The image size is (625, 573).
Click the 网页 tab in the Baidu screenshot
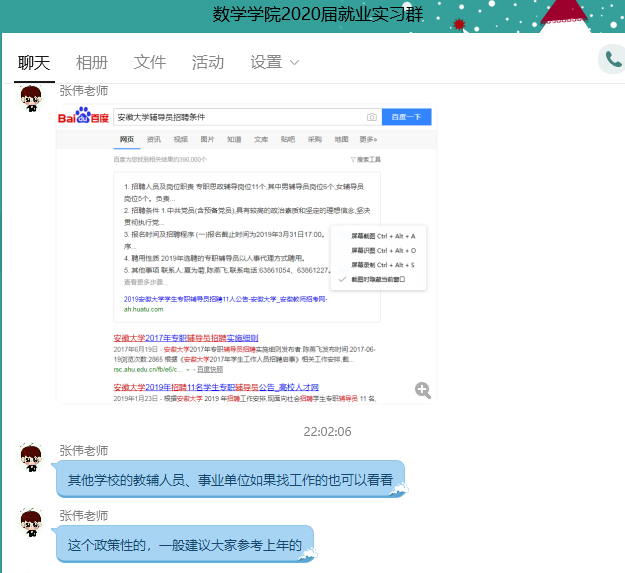pyautogui.click(x=127, y=139)
